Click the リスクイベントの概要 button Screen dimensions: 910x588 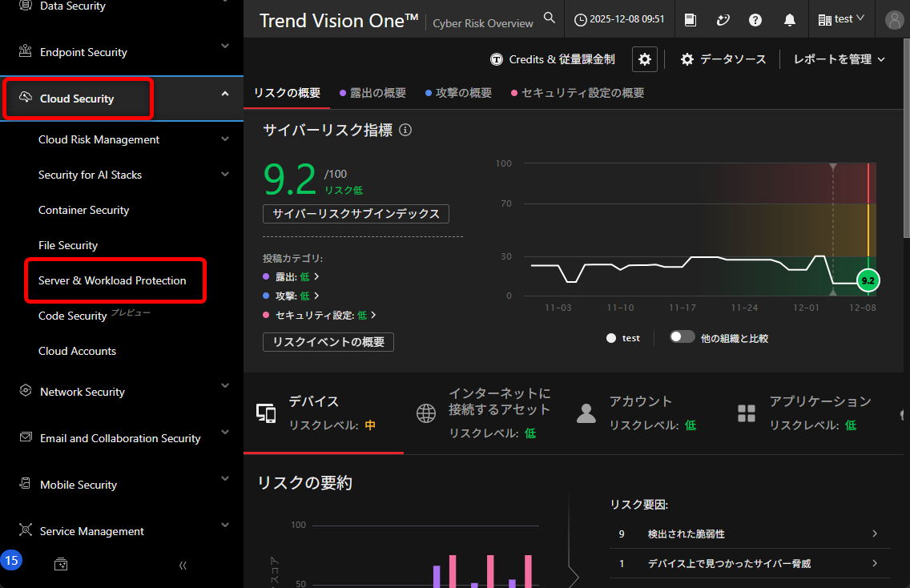coord(328,342)
